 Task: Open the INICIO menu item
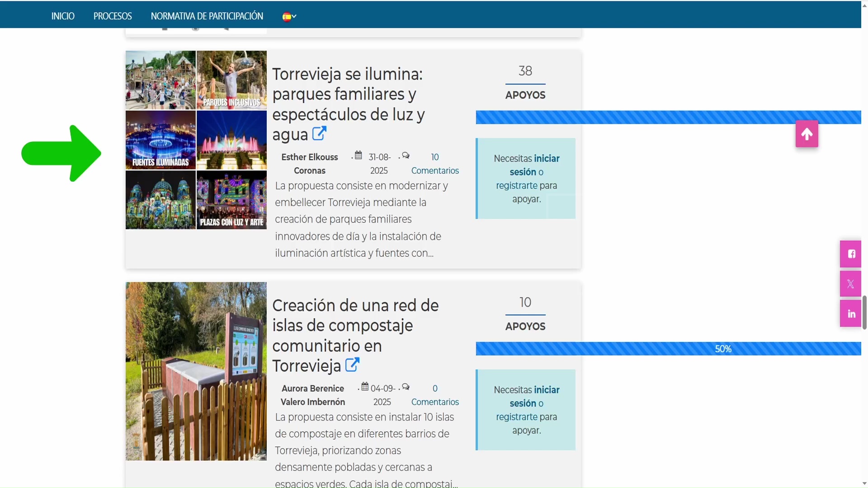63,16
